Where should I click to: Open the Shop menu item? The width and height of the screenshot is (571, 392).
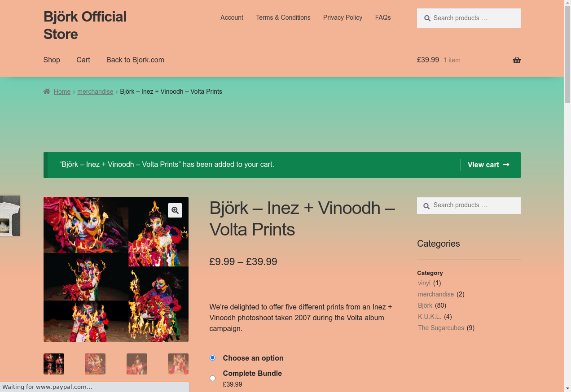pyautogui.click(x=52, y=60)
